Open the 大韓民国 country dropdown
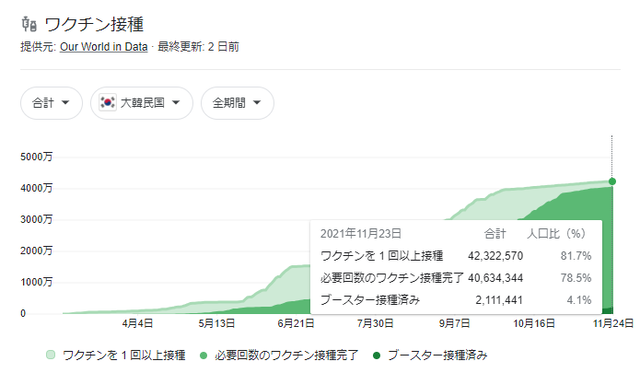 tap(142, 103)
